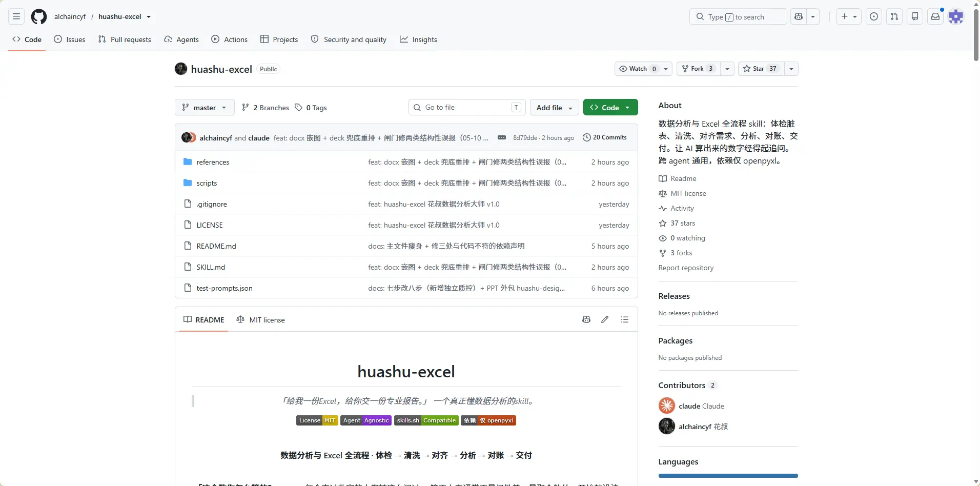Expand the Add file dropdown
The image size is (980, 486).
(x=555, y=107)
